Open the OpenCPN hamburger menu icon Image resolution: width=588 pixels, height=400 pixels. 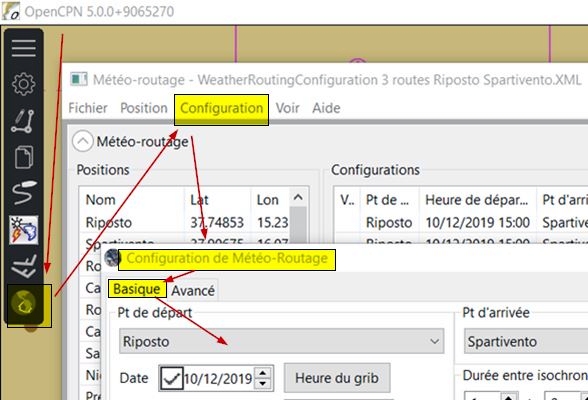(x=24, y=48)
